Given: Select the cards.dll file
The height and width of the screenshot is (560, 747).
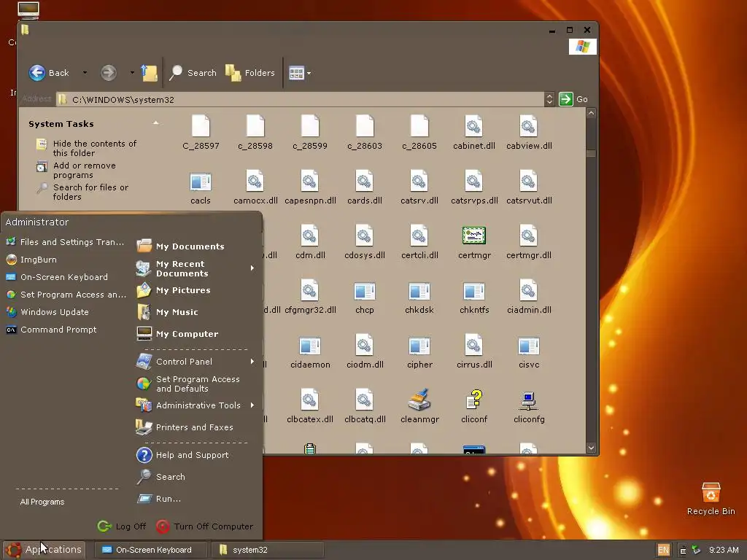Looking at the screenshot, I should [x=365, y=188].
